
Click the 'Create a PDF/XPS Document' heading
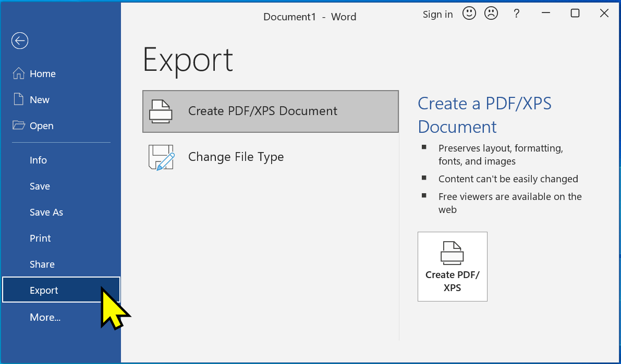(x=485, y=115)
